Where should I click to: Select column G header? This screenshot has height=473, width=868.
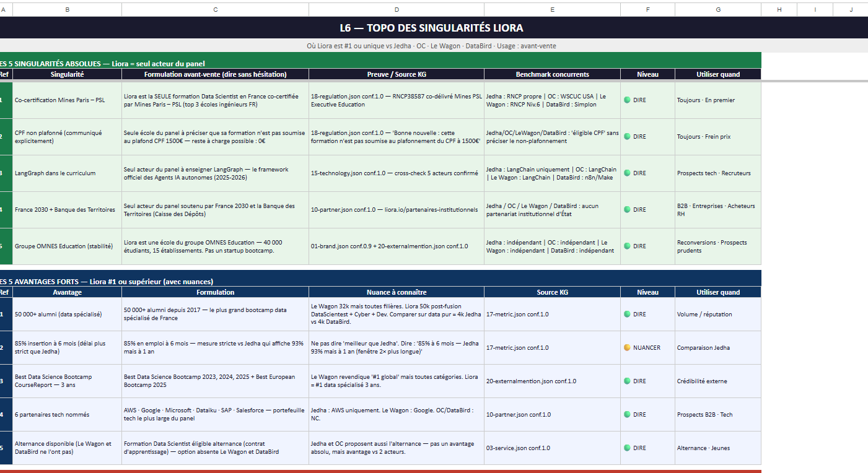718,9
